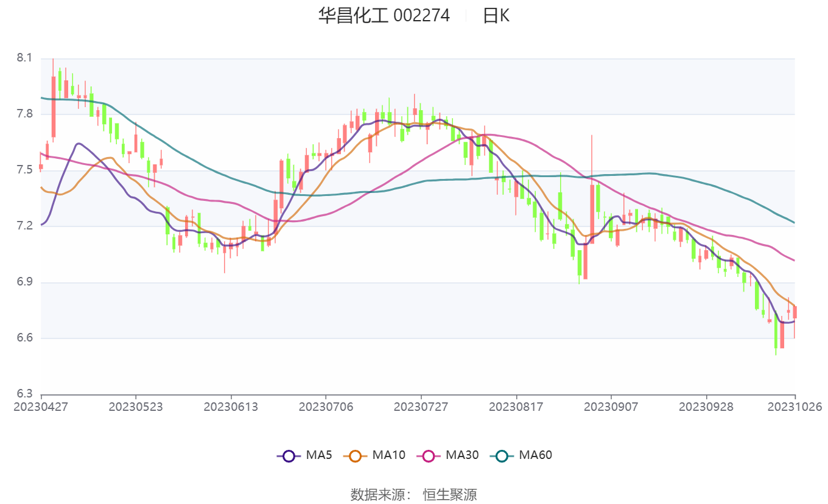Click the tall red candlestick reaching 8.1
This screenshot has width=828, height=504.
[x=54, y=107]
